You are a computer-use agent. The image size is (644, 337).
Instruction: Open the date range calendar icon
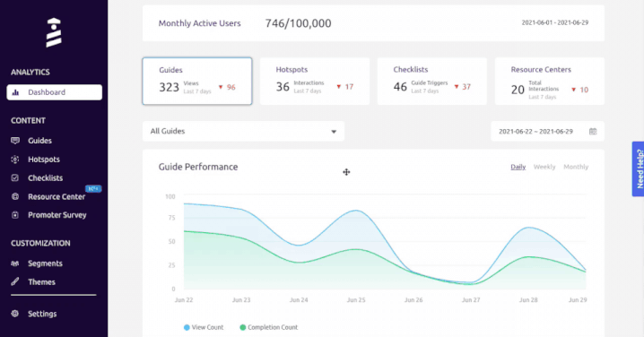click(593, 132)
